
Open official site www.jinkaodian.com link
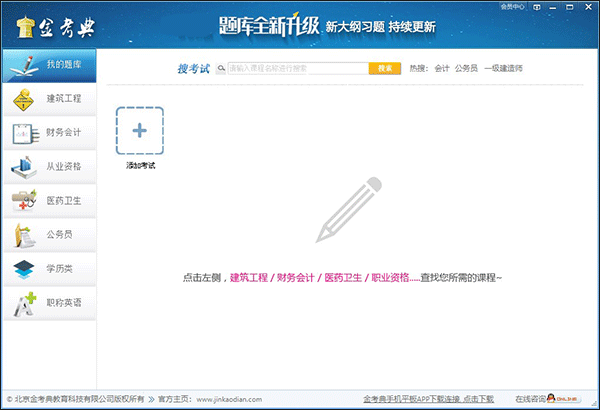(x=229, y=399)
